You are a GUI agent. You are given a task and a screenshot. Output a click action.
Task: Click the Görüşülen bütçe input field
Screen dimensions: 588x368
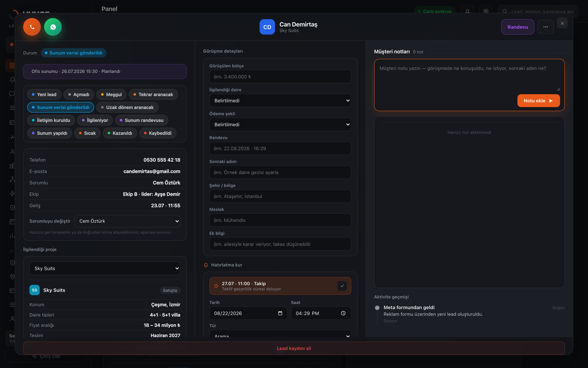tap(280, 77)
